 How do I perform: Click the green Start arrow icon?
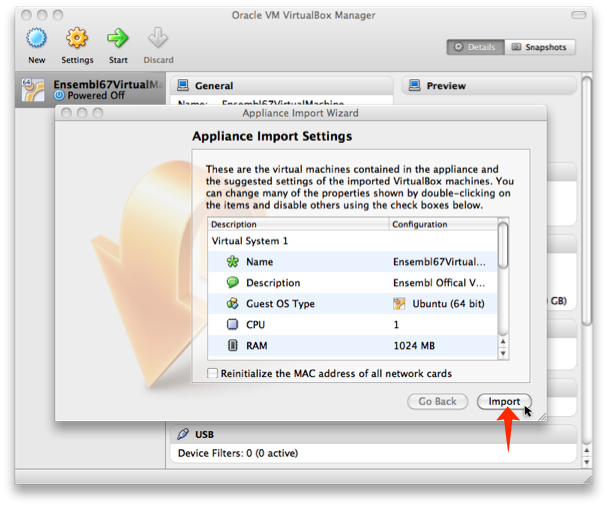tap(118, 38)
